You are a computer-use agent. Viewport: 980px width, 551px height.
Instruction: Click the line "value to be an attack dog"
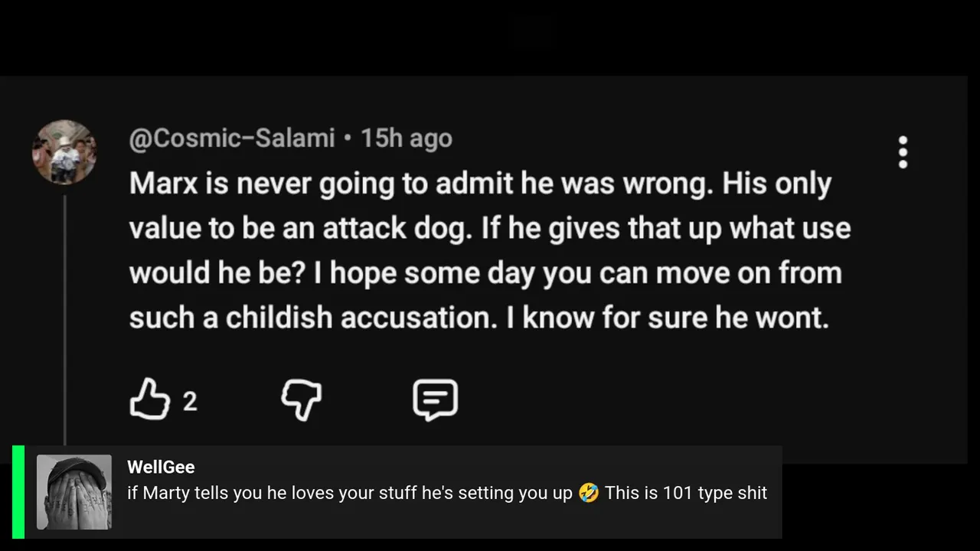point(299,228)
